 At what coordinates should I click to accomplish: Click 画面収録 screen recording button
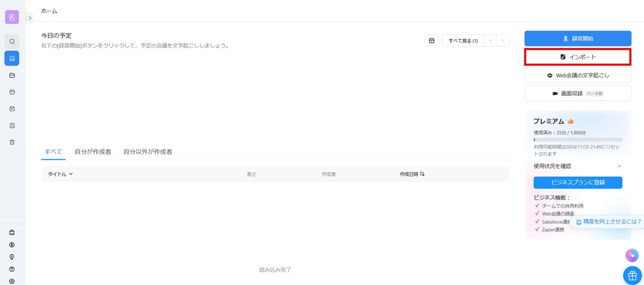(578, 93)
